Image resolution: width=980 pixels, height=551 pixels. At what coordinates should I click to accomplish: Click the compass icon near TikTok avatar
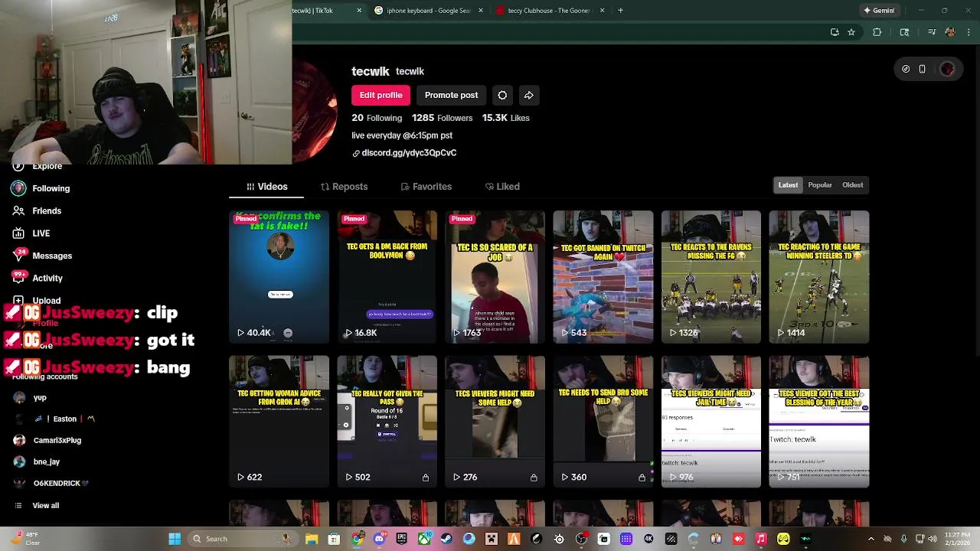pyautogui.click(x=906, y=69)
